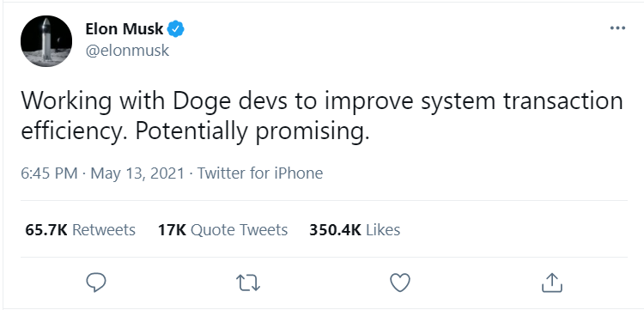Image resolution: width=644 pixels, height=310 pixels.
Task: Like the tweet with the heart icon
Action: pyautogui.click(x=399, y=283)
